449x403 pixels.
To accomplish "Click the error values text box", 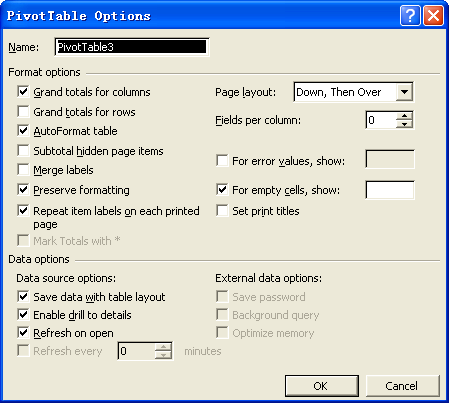I will (390, 159).
